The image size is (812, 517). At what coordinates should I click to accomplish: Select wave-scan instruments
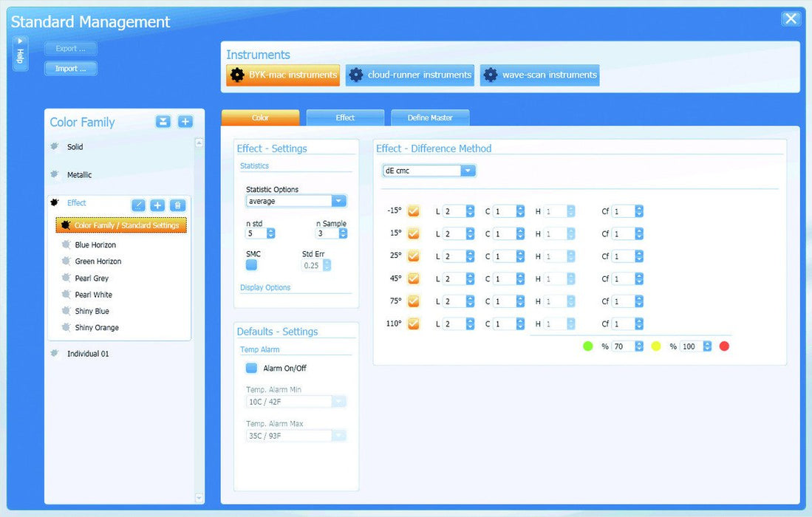click(x=539, y=75)
